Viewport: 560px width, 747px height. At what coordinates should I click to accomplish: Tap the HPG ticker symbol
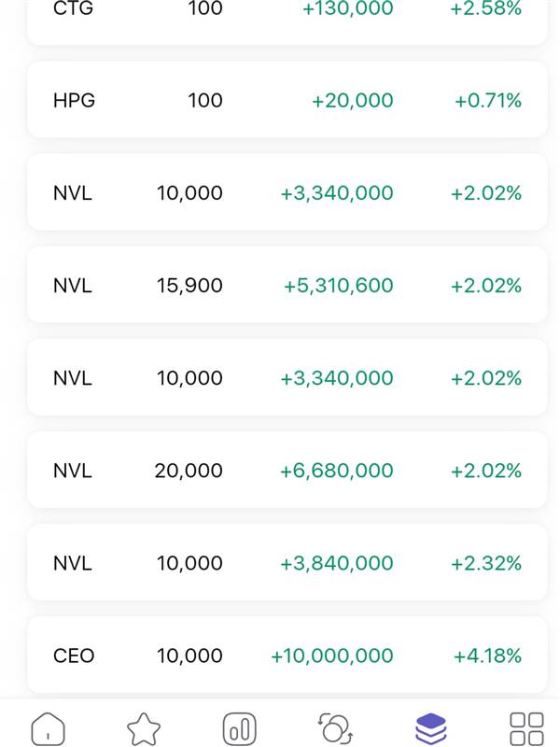(74, 100)
